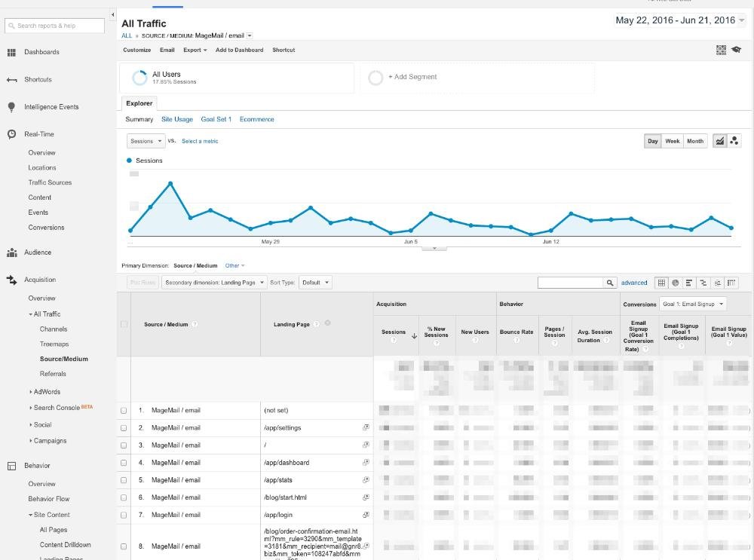Select the Comparison view icon

coord(703,283)
